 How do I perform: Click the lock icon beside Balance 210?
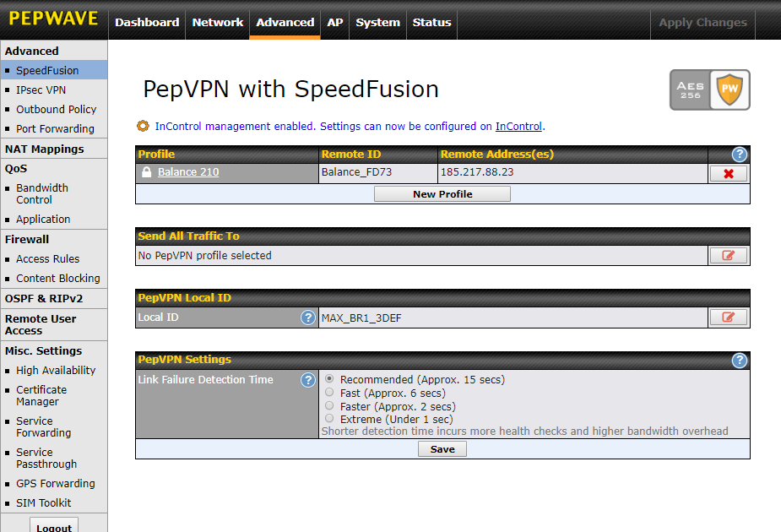click(145, 171)
